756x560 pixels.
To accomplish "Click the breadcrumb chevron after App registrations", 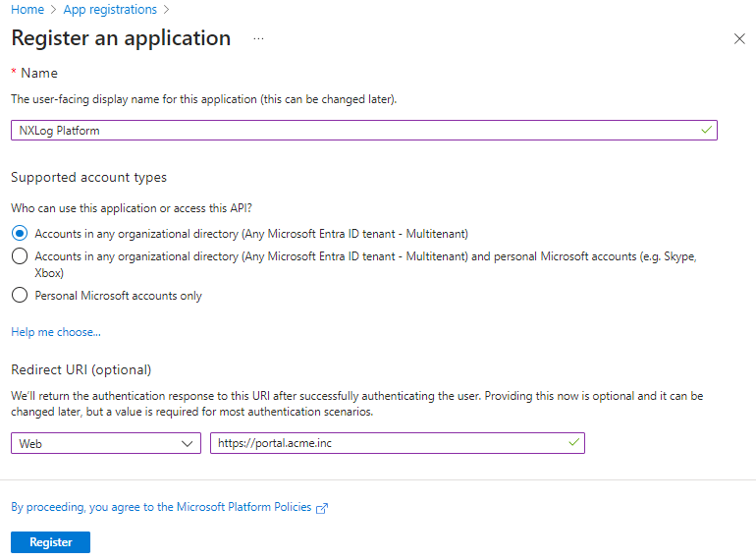I will click(x=166, y=10).
